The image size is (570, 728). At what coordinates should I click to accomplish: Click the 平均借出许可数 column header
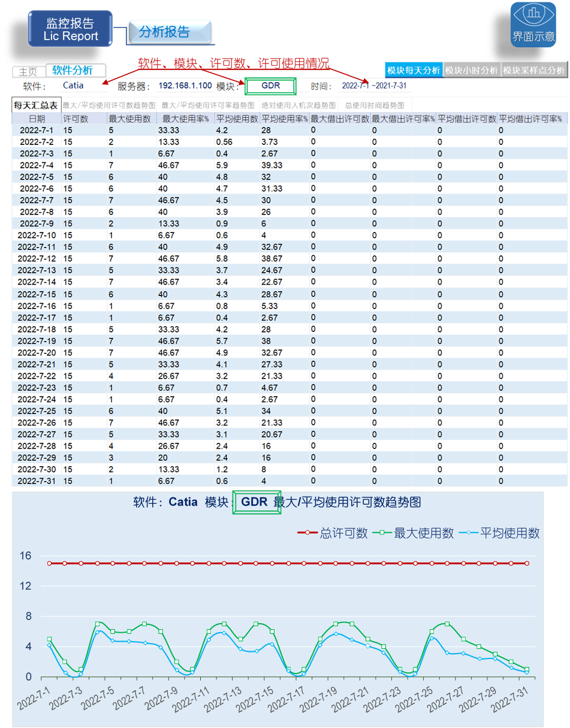click(x=467, y=119)
